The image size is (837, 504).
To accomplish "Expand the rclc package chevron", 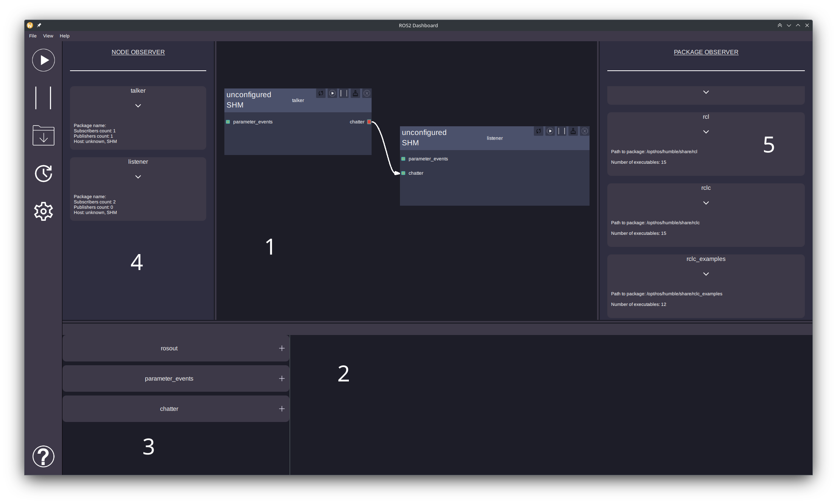I will (706, 203).
